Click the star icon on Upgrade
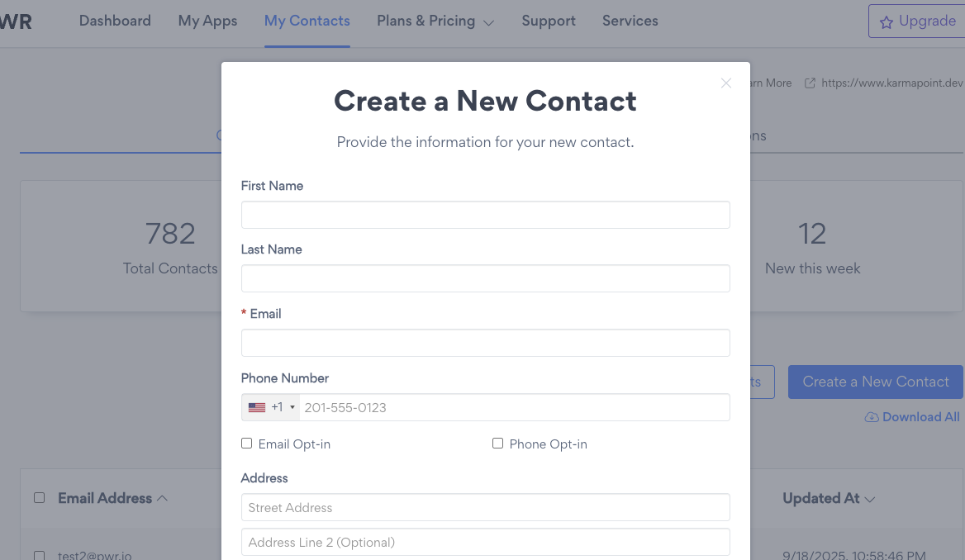965x560 pixels. [887, 22]
